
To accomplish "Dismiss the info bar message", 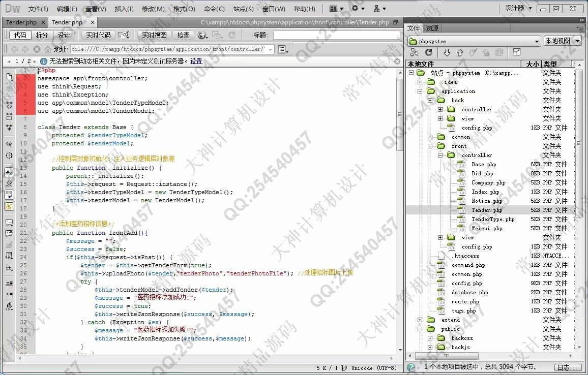I will (x=397, y=61).
